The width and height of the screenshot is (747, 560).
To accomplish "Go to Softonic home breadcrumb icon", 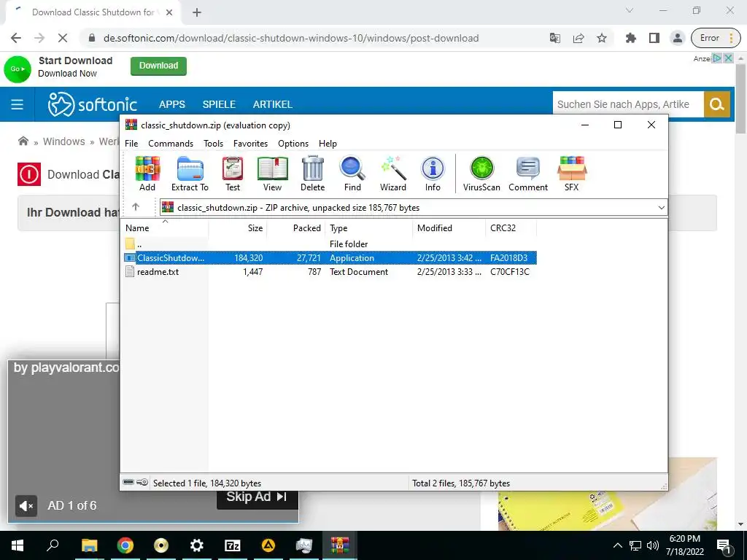I will tap(23, 141).
